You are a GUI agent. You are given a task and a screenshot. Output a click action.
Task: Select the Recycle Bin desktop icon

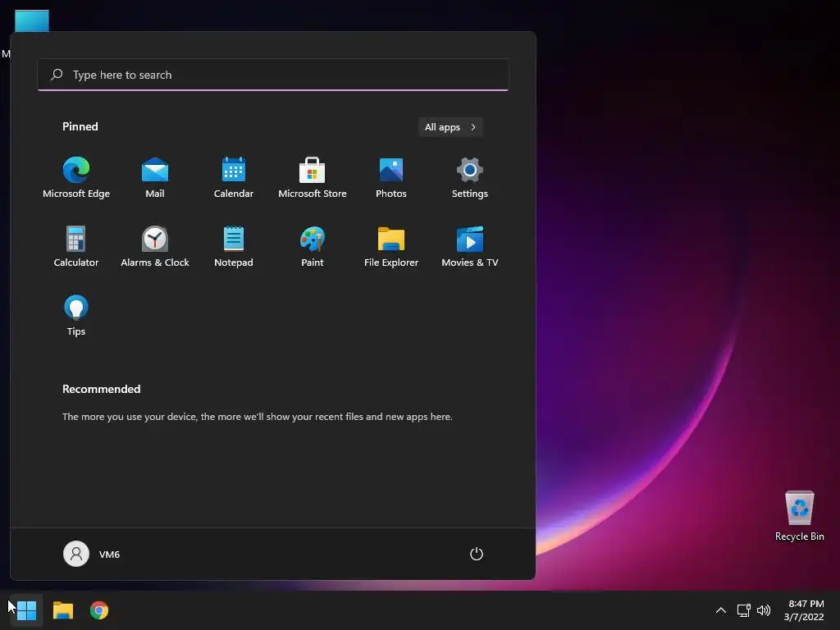(799, 516)
